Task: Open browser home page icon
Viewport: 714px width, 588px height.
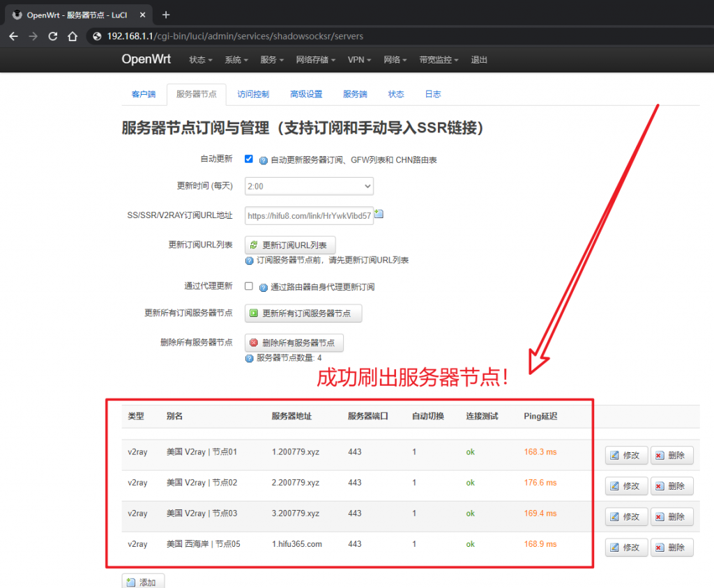Action: [73, 36]
